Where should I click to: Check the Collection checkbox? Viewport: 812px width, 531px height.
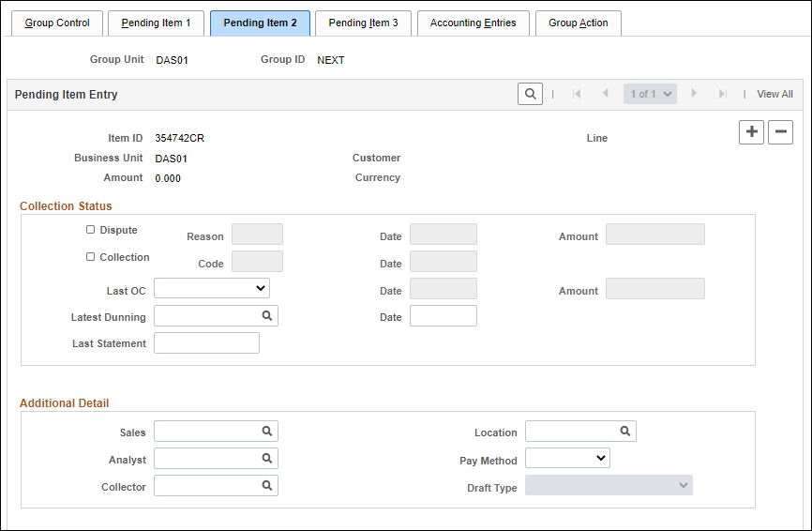coord(91,257)
